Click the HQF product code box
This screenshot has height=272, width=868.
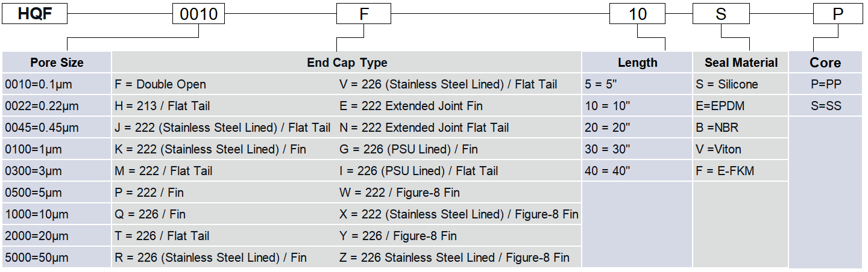(34, 14)
